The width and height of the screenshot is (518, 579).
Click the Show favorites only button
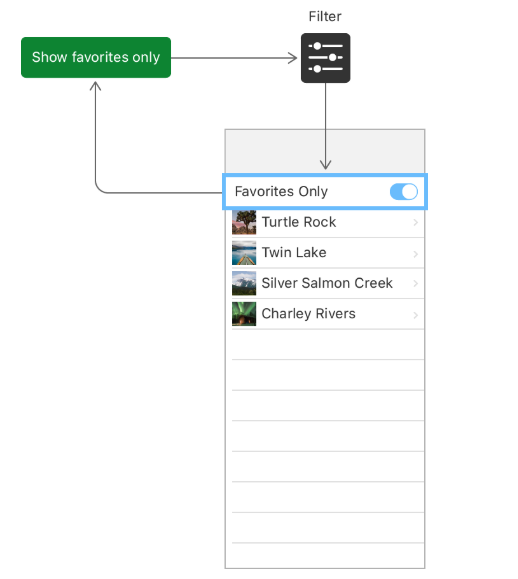[x=96, y=57]
